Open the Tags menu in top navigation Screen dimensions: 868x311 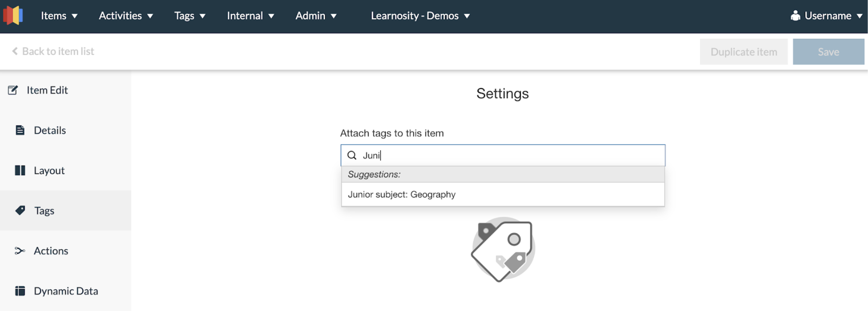pos(189,16)
